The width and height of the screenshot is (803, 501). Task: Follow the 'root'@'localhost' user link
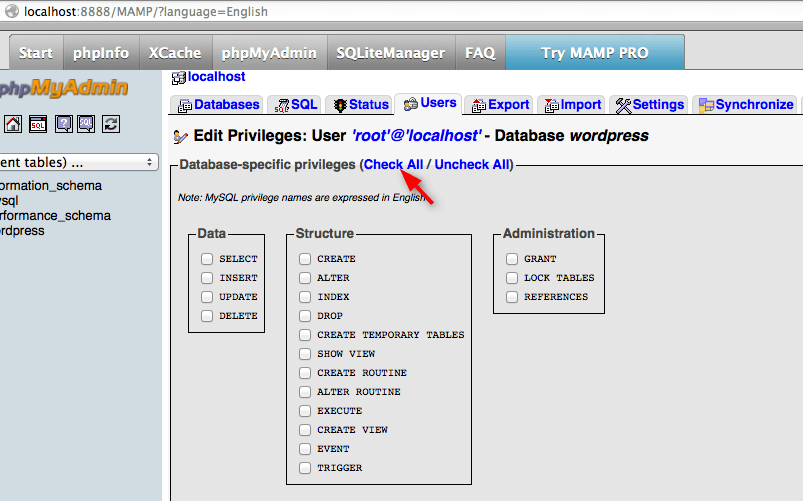tap(416, 136)
